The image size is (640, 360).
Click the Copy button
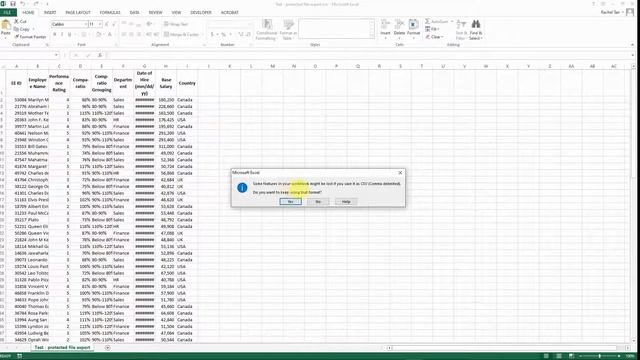coord(22,29)
